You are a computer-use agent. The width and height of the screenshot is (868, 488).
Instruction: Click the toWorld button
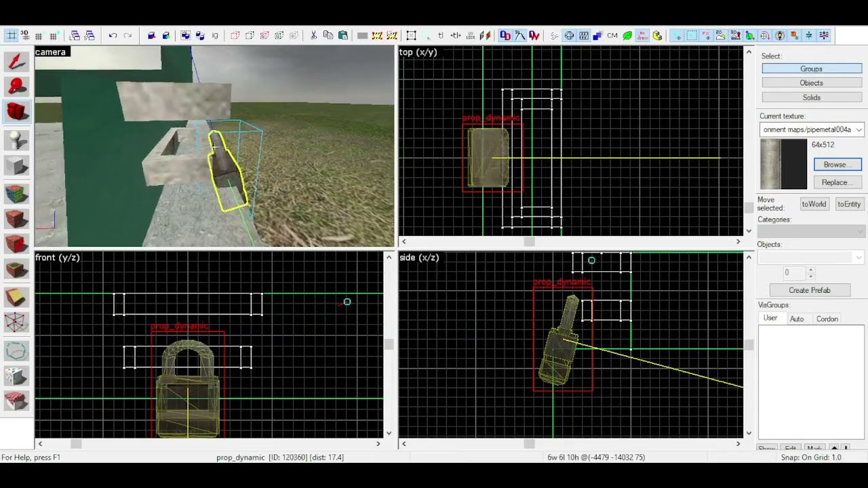click(814, 204)
